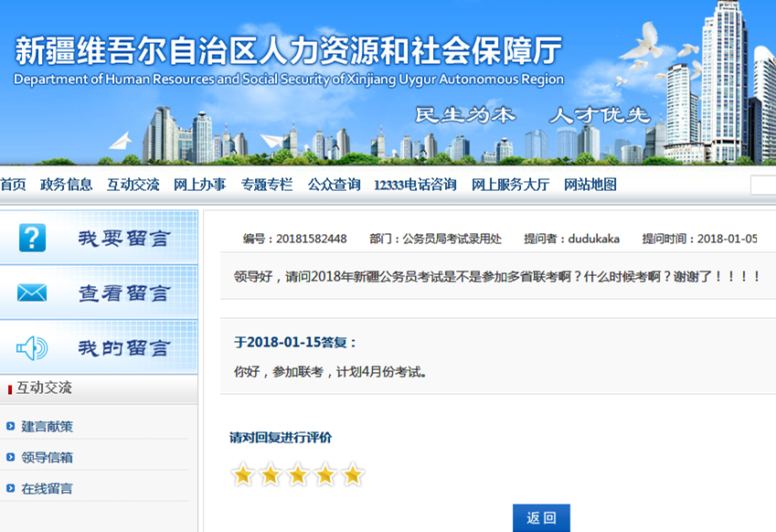776x532 pixels.
Task: Select the fourth rating star
Action: pyautogui.click(x=325, y=474)
